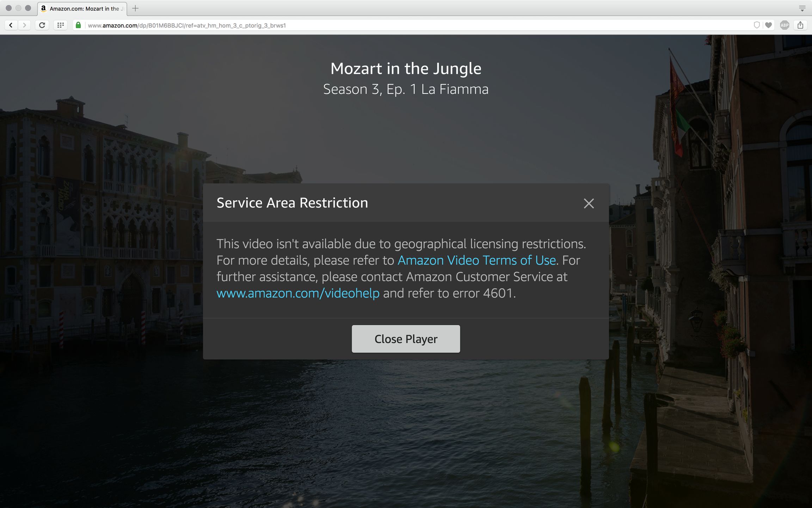Click the green padlock security icon
Screen dimensions: 812x508
(x=78, y=25)
